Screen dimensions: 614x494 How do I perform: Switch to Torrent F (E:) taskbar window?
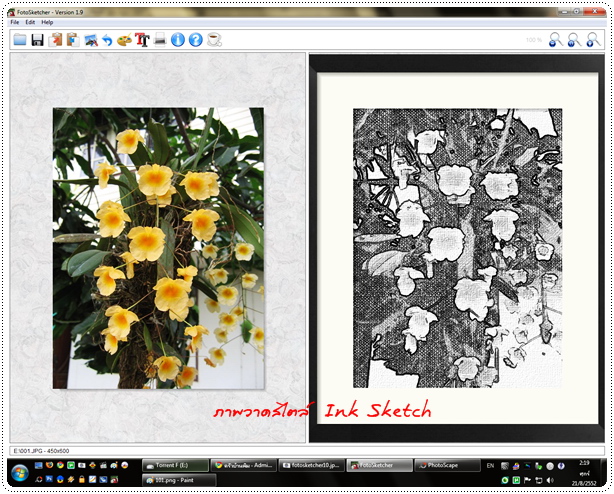[175, 465]
